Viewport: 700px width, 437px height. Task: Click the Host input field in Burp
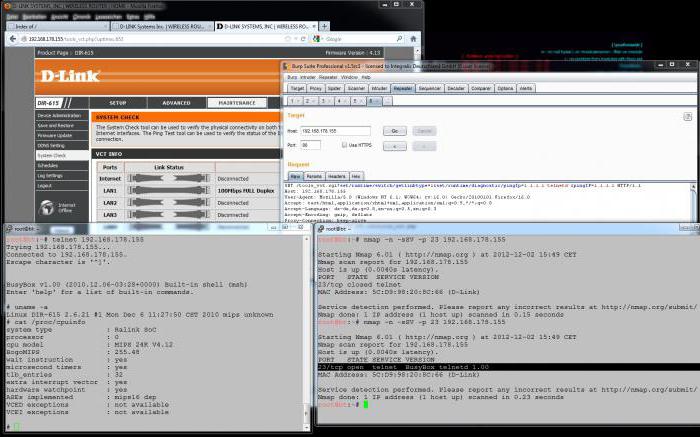[335, 131]
